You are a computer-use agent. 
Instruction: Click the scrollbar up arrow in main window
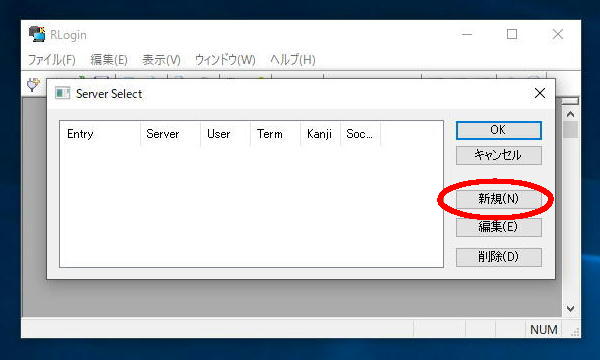571,114
